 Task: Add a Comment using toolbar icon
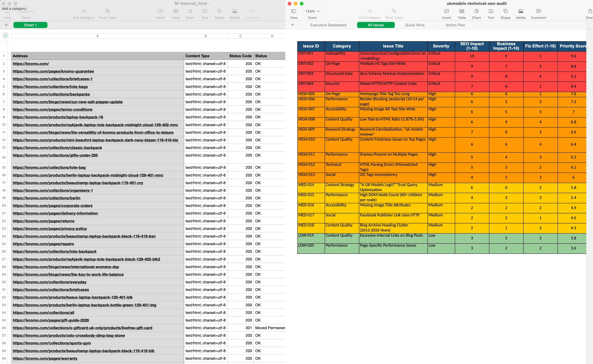538,11
